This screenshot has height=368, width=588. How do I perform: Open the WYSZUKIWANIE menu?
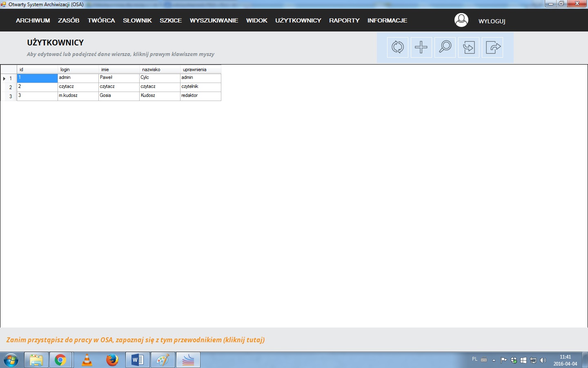[214, 20]
